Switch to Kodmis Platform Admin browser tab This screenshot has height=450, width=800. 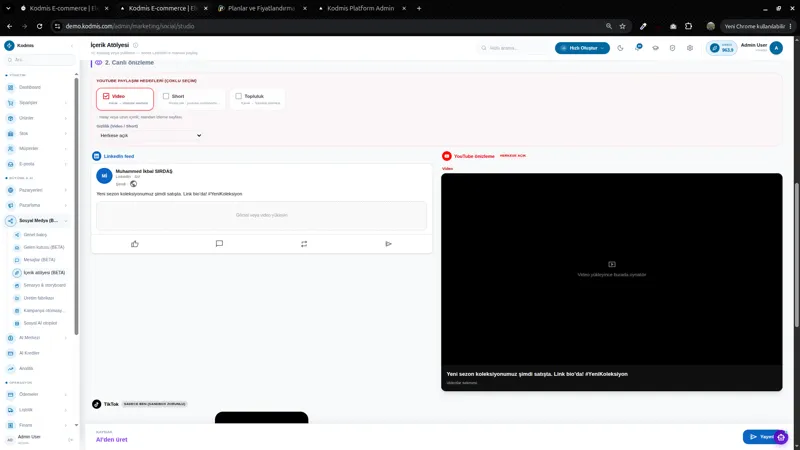click(x=360, y=8)
